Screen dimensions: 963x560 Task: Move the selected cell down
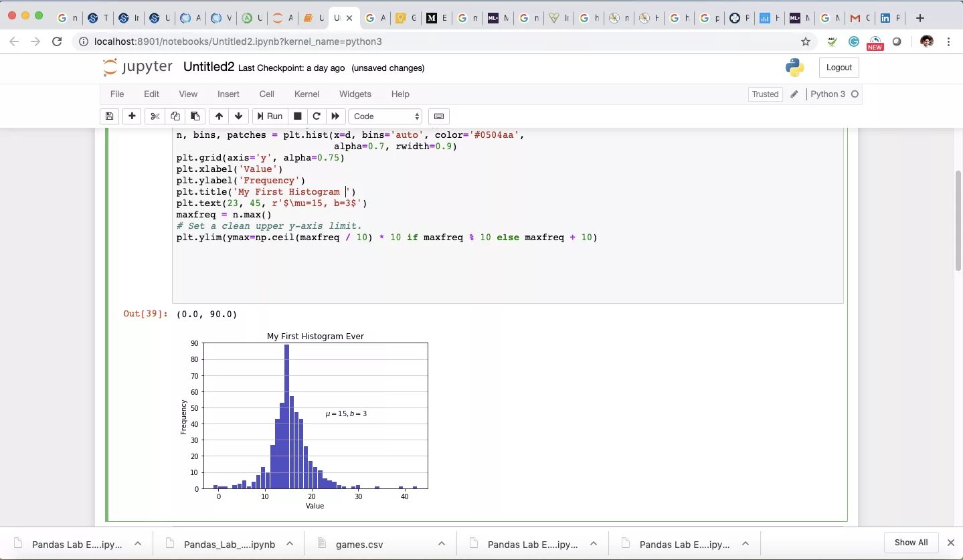[x=238, y=116]
